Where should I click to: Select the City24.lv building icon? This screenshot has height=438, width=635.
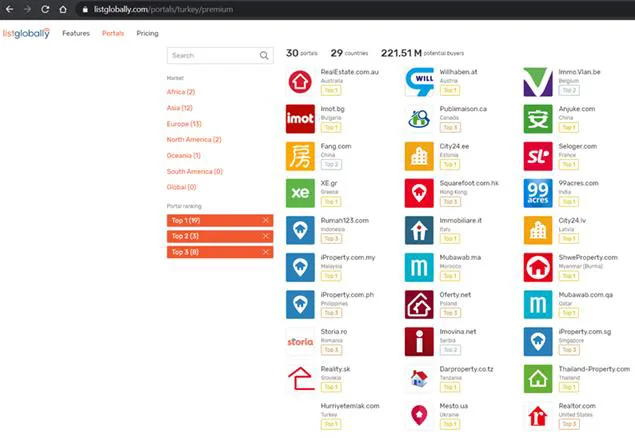tap(538, 230)
